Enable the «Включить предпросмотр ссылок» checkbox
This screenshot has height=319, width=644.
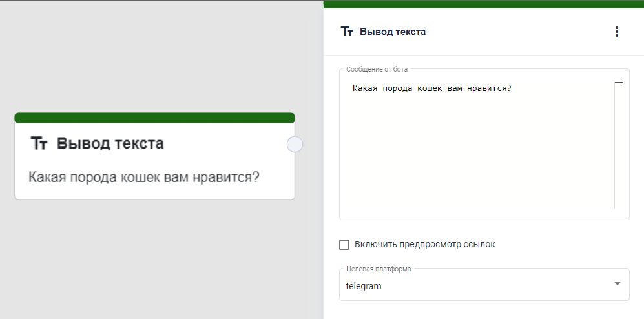pyautogui.click(x=344, y=245)
